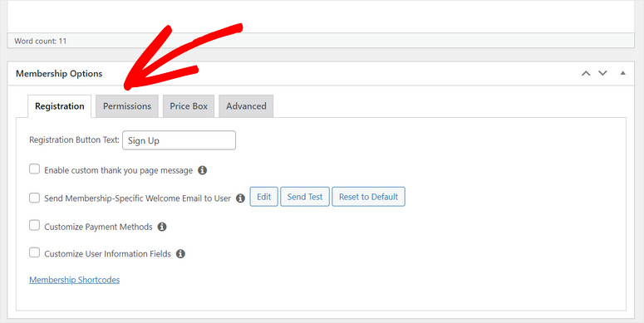Click the Send Test button
Screen dimensions: 644x323
coord(305,197)
